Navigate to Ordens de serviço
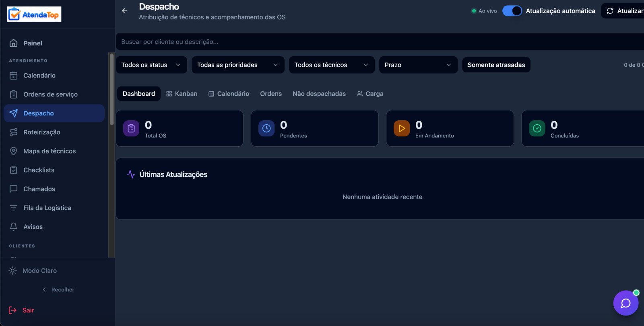644x326 pixels. (x=54, y=94)
